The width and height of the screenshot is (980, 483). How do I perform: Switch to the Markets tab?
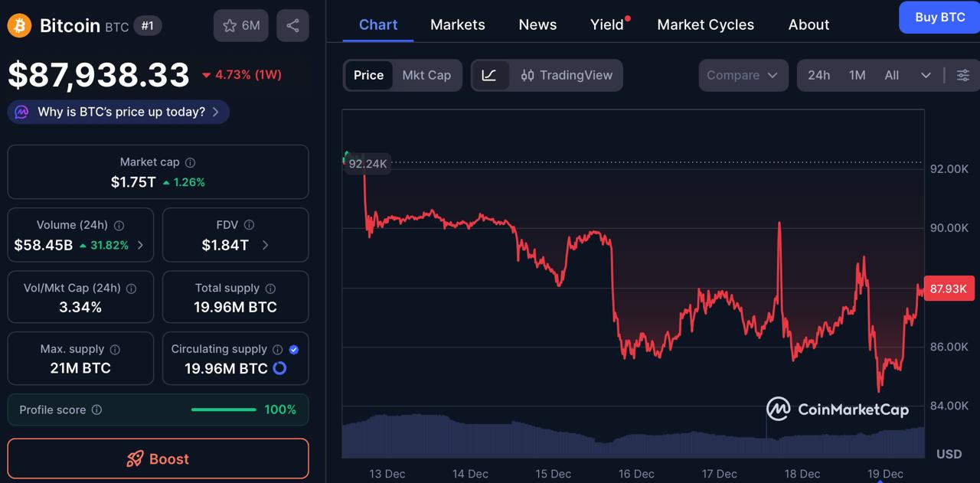(x=457, y=24)
